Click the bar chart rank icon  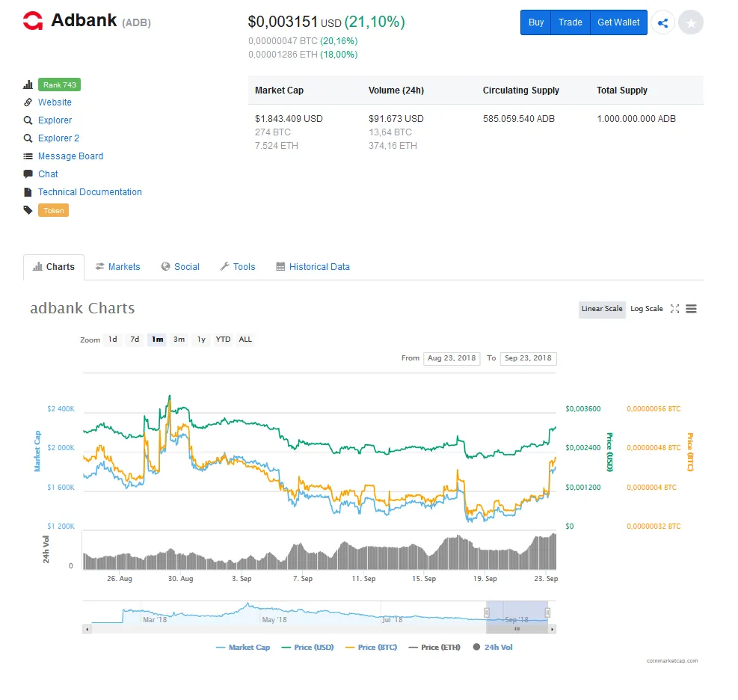pyautogui.click(x=28, y=85)
